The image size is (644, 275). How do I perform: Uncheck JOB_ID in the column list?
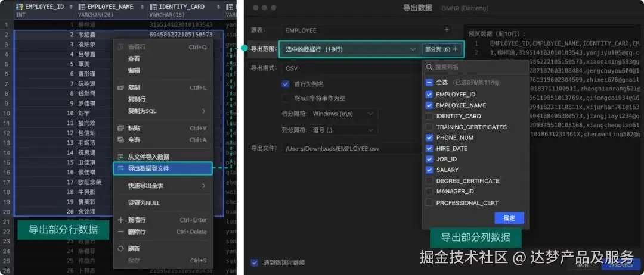tap(429, 159)
